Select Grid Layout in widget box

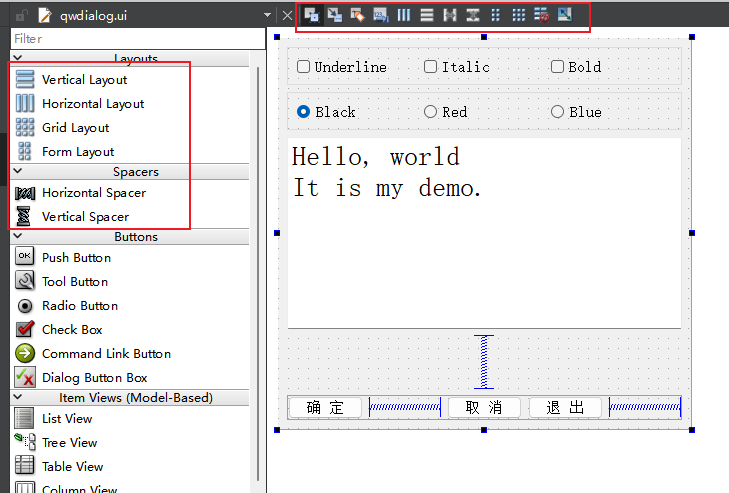pyautogui.click(x=75, y=128)
